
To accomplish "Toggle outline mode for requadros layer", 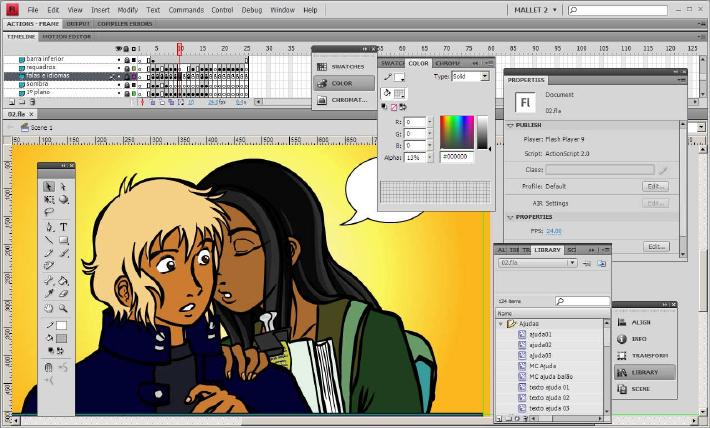I will (134, 67).
